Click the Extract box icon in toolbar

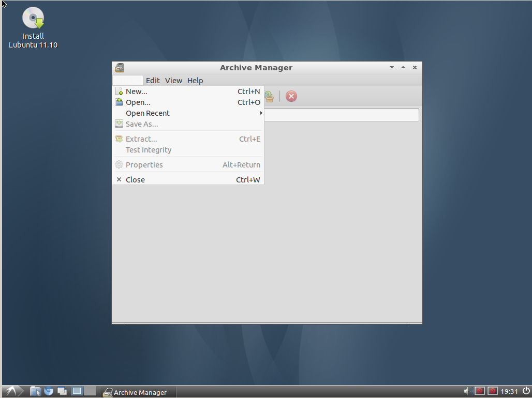pyautogui.click(x=269, y=96)
